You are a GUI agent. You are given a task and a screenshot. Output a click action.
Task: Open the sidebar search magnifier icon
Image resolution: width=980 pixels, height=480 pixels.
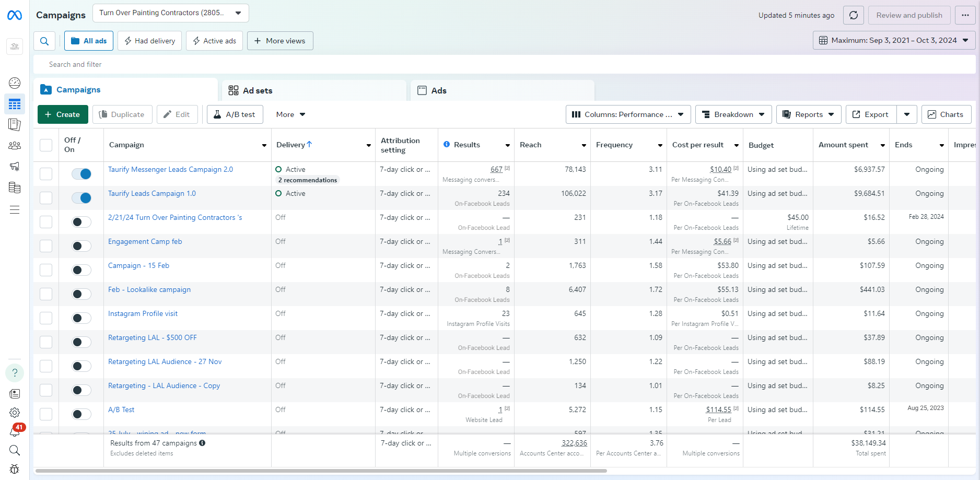point(15,450)
